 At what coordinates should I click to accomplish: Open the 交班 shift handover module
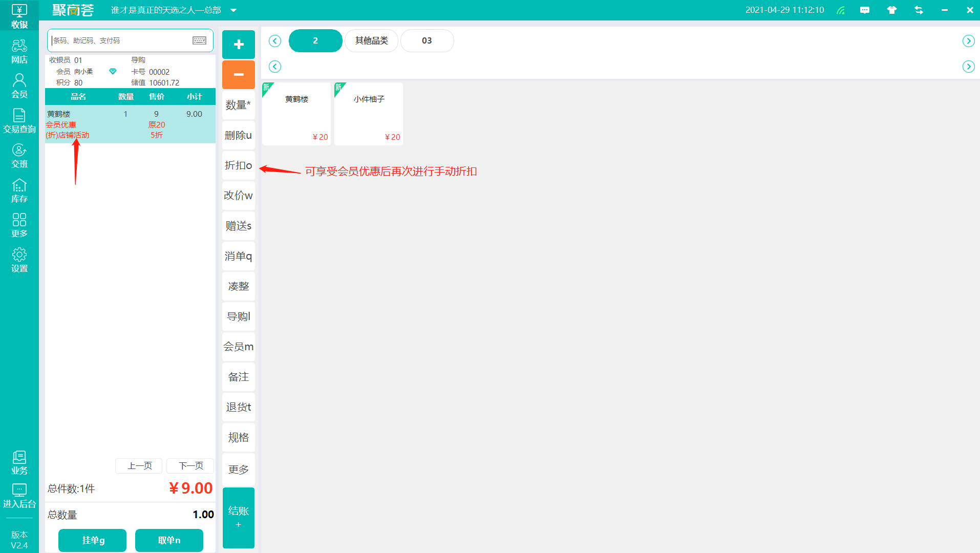(x=19, y=156)
